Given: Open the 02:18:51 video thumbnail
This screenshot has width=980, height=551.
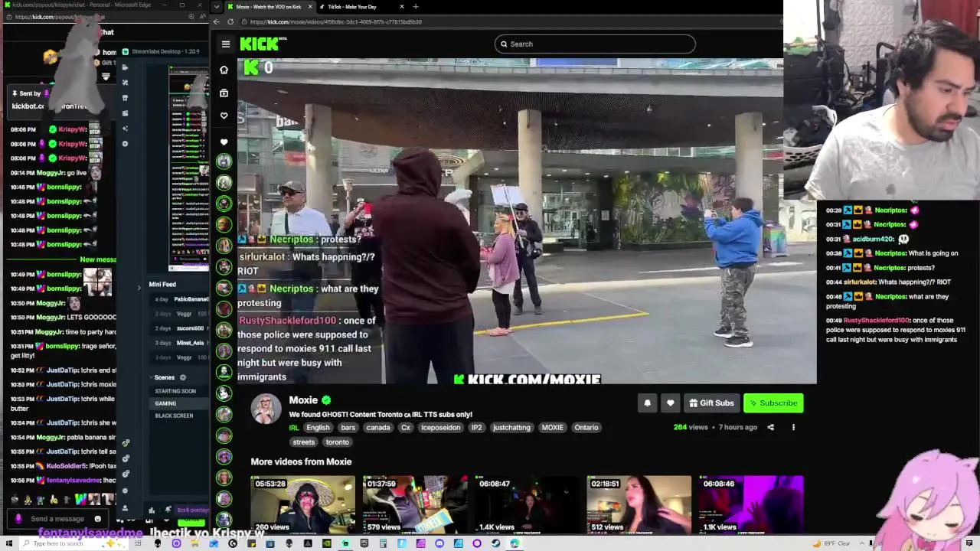Looking at the screenshot, I should point(639,504).
